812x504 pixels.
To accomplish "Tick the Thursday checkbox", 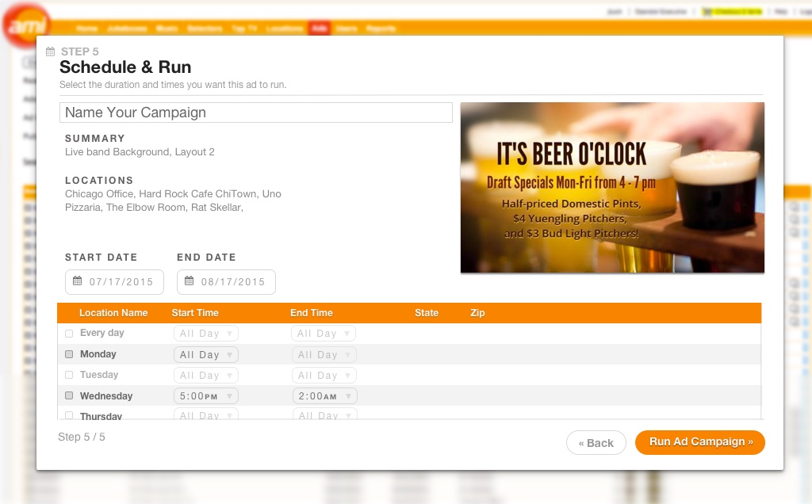I will click(69, 415).
